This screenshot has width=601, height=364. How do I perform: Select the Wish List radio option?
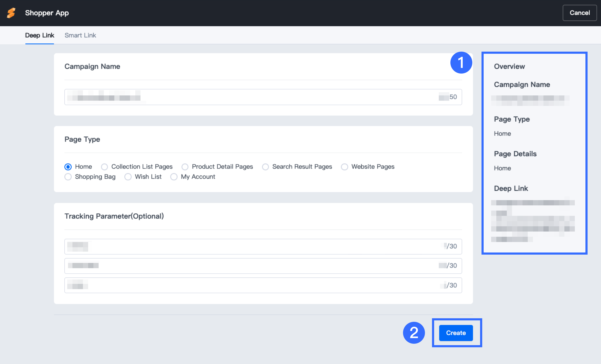point(128,177)
